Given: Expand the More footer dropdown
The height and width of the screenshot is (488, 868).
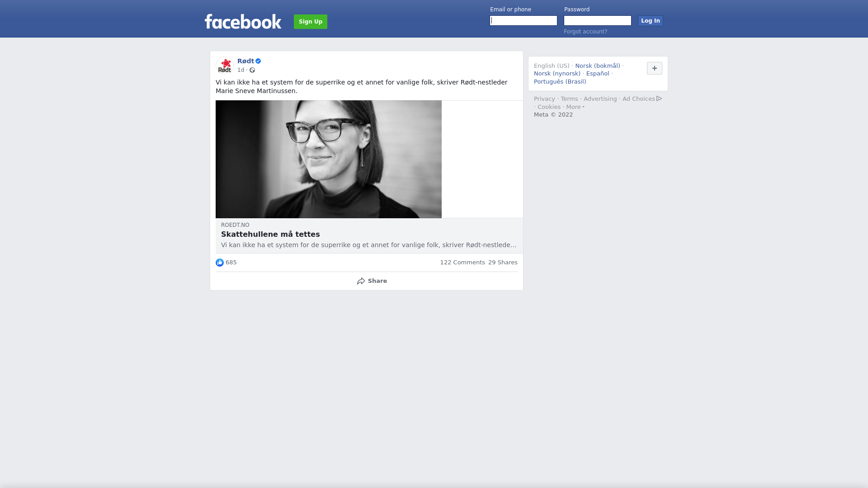Looking at the screenshot, I should tap(576, 107).
